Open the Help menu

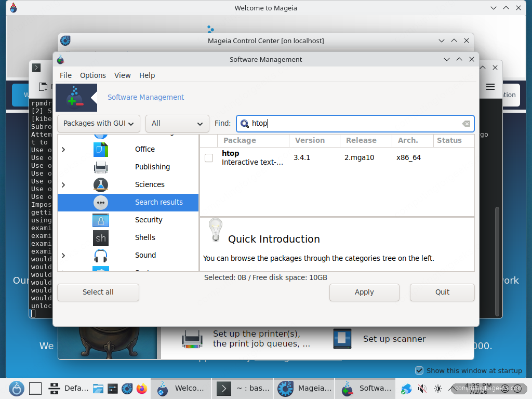tap(147, 75)
